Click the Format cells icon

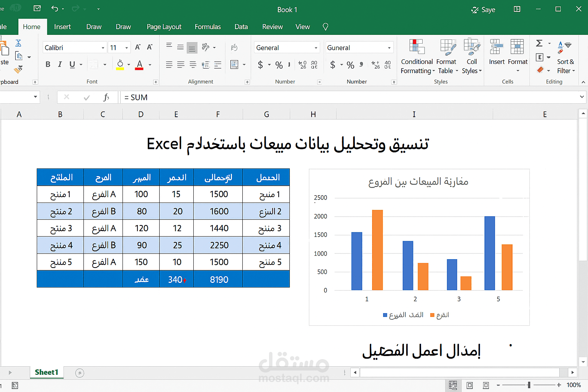point(517,46)
